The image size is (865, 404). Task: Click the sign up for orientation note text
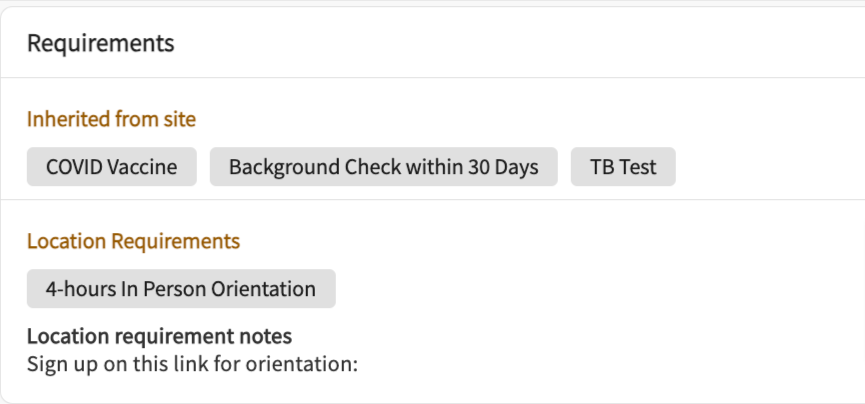click(x=192, y=363)
